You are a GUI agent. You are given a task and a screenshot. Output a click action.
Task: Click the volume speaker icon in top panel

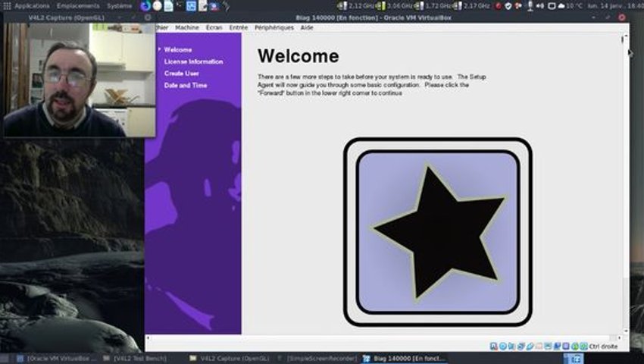click(x=540, y=6)
